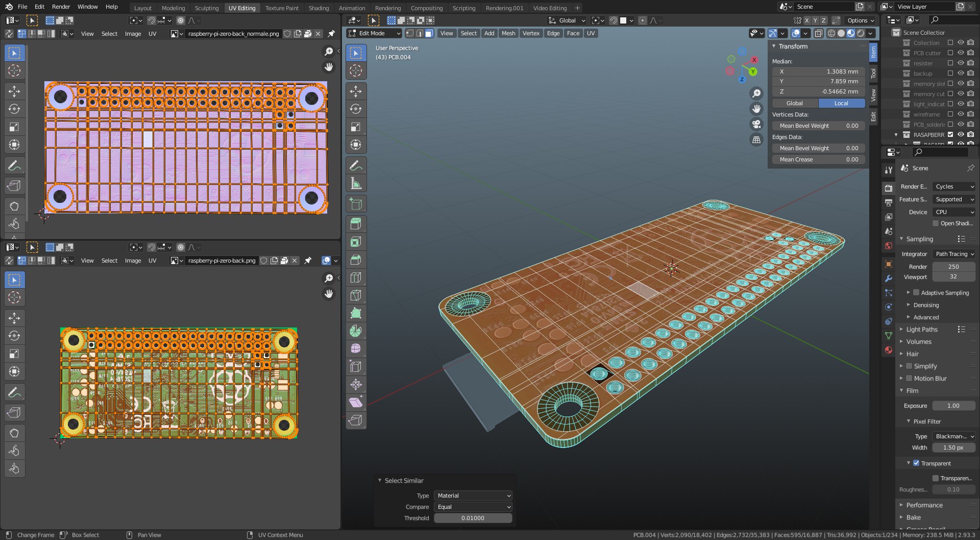The height and width of the screenshot is (540, 980).
Task: Enable Simplify checkbox
Action: pos(909,366)
